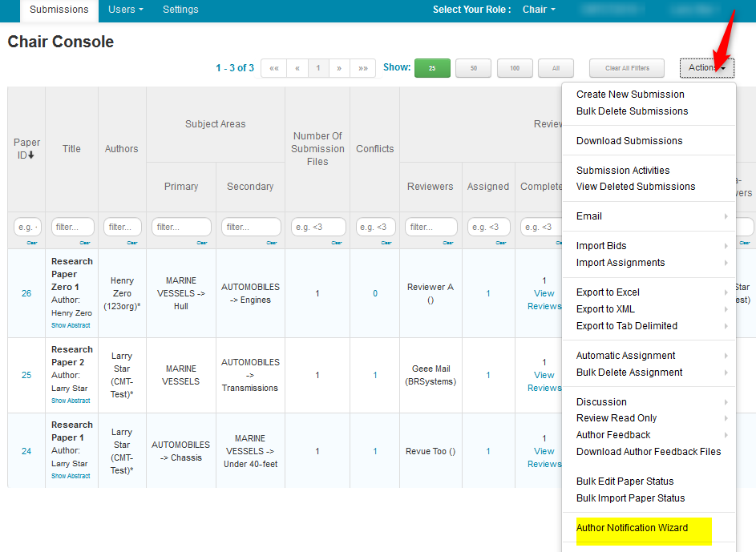Go to last page of results
The height and width of the screenshot is (552, 756).
click(x=362, y=68)
